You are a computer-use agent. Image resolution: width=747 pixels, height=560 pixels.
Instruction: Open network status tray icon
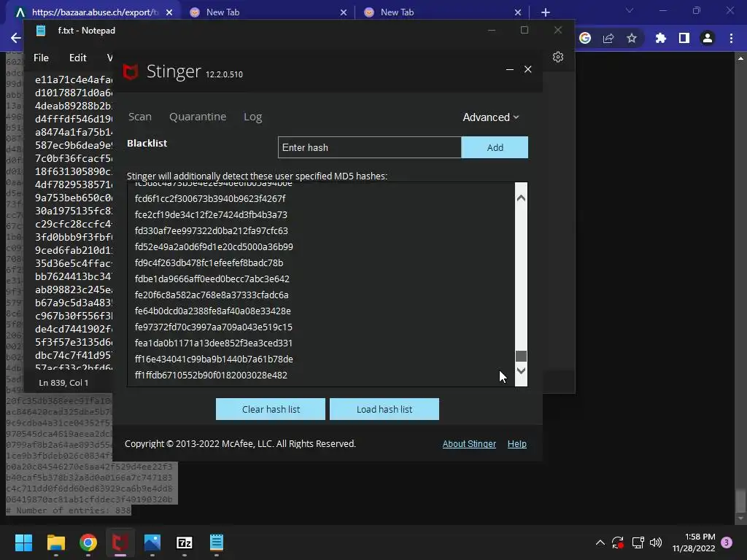[x=638, y=542]
